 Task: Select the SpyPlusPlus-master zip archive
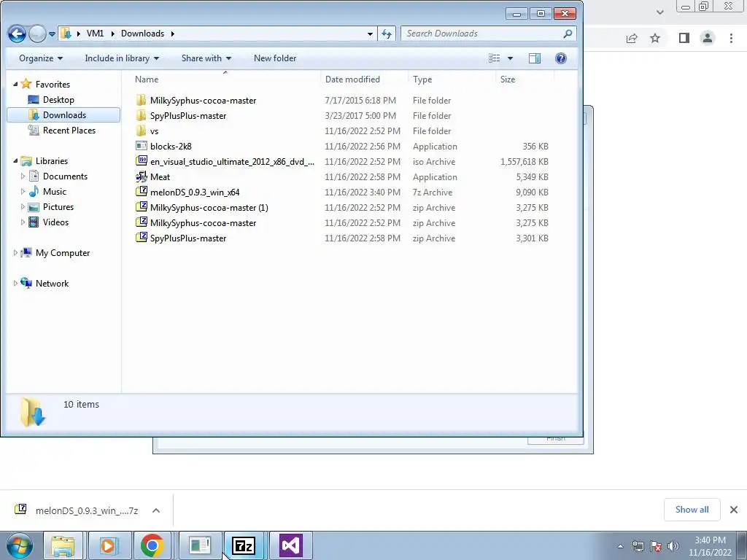187,238
